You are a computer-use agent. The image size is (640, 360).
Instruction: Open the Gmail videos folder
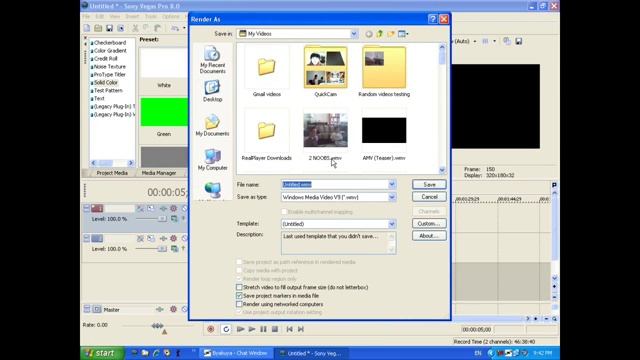pos(267,72)
